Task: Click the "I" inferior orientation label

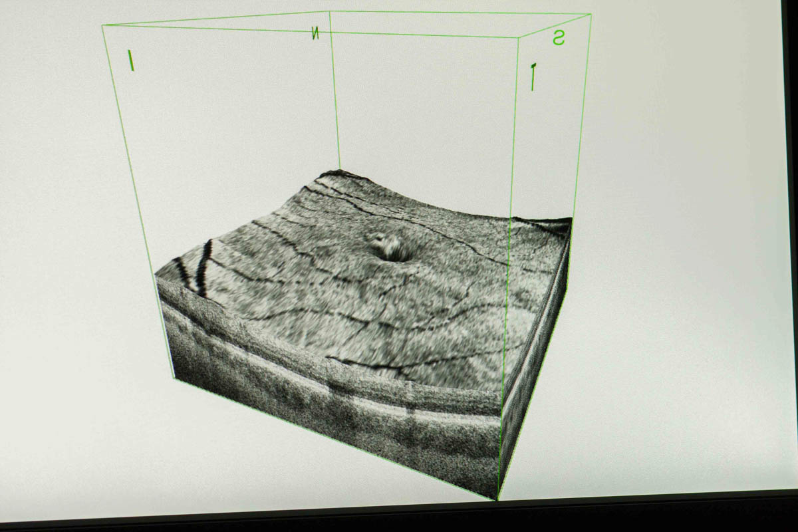Action: click(x=131, y=61)
